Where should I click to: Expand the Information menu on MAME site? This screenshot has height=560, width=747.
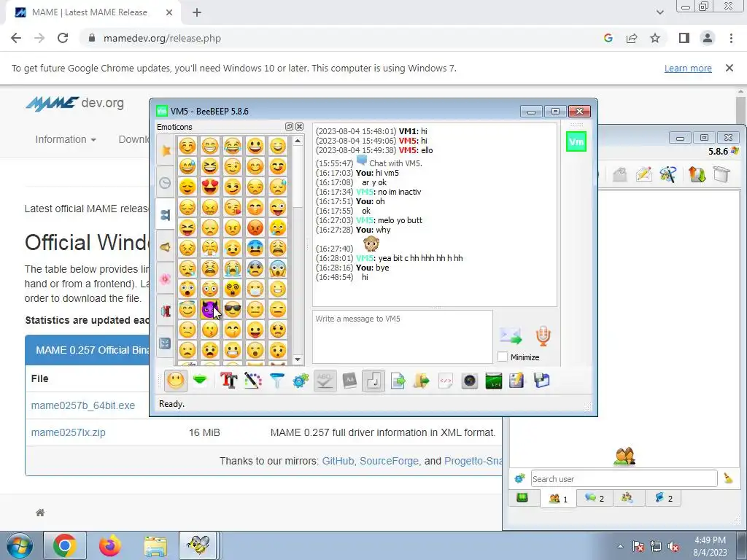(x=66, y=139)
